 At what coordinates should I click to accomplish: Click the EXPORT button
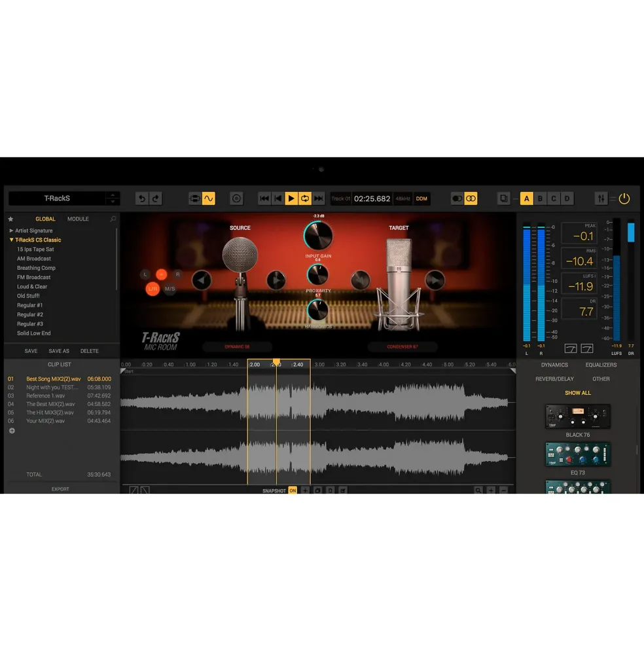tap(60, 490)
